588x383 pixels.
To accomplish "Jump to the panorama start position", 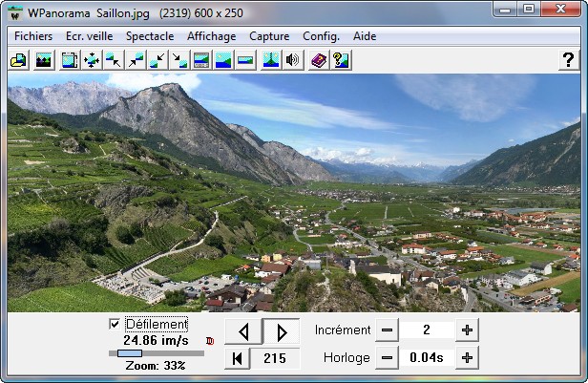I will [x=237, y=358].
